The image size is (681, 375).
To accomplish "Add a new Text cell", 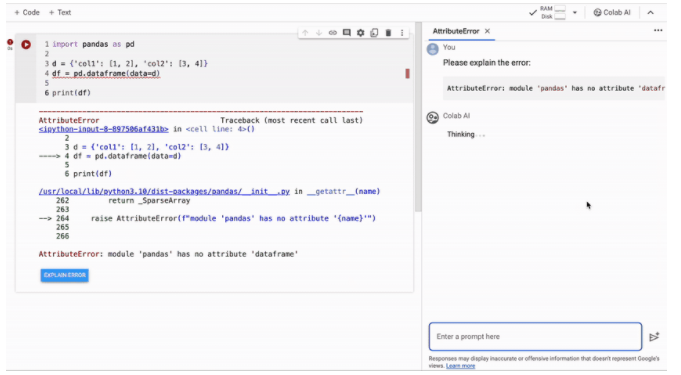I will (x=60, y=13).
